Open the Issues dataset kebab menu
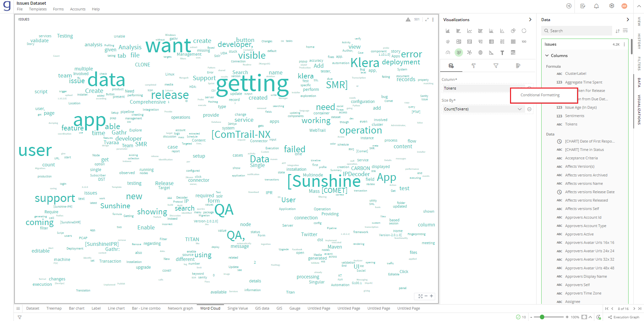Viewport: 644px width, 321px height. coord(624,44)
